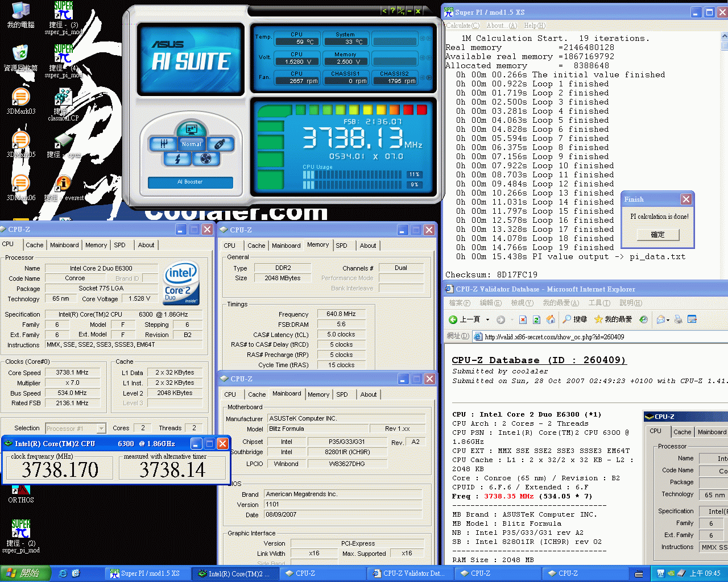The image size is (728, 582).
Task: Open 3DMark03 desktop shortcut
Action: pyautogui.click(x=20, y=101)
